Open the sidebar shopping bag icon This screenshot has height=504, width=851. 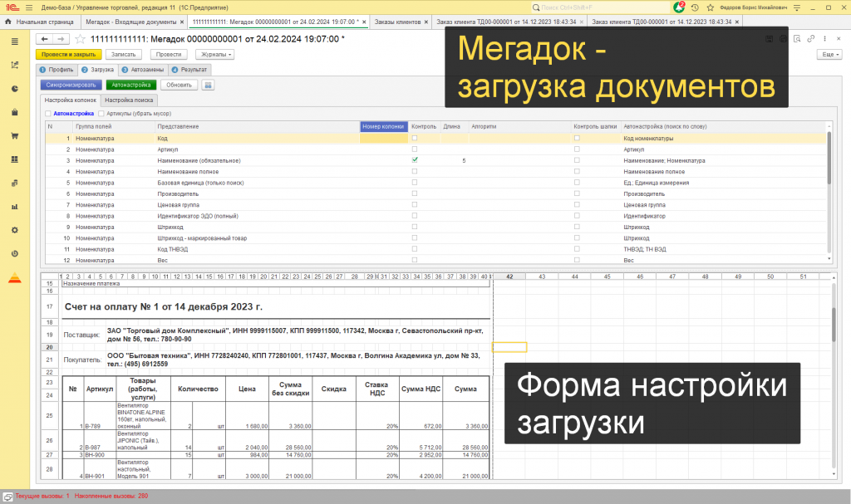pos(15,112)
